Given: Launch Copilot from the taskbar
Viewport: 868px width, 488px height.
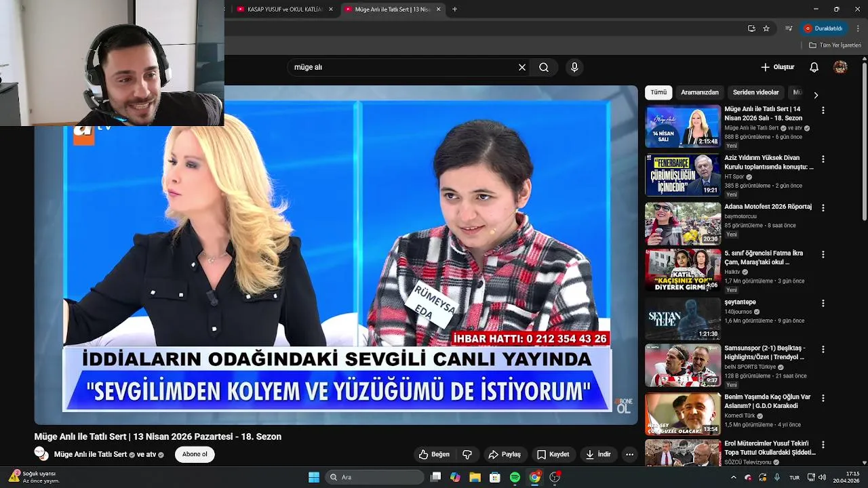Looking at the screenshot, I should pyautogui.click(x=455, y=477).
